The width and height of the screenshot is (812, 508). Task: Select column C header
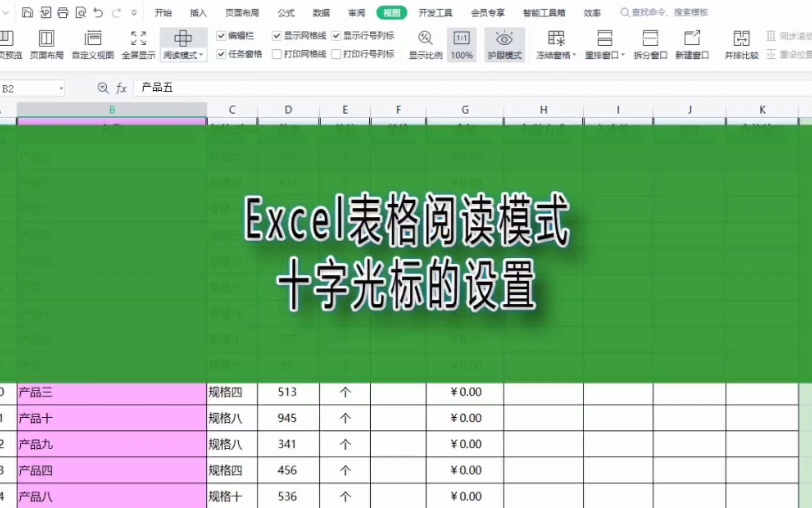pos(232,110)
